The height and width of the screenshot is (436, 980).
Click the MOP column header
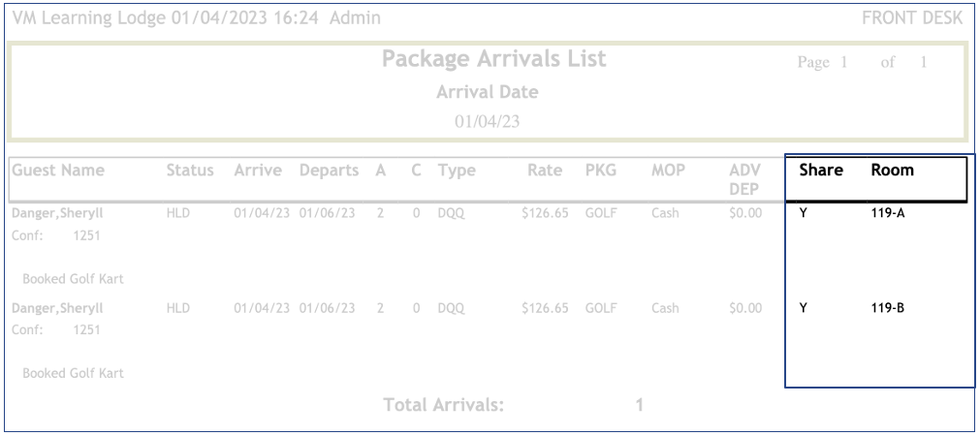coord(668,171)
